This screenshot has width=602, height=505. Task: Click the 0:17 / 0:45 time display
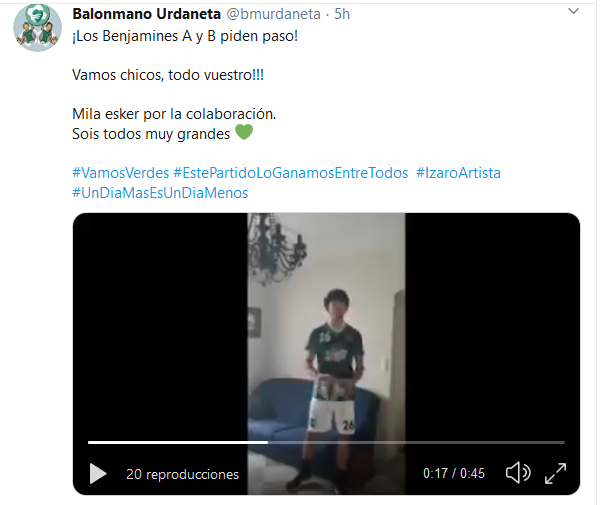(x=454, y=474)
